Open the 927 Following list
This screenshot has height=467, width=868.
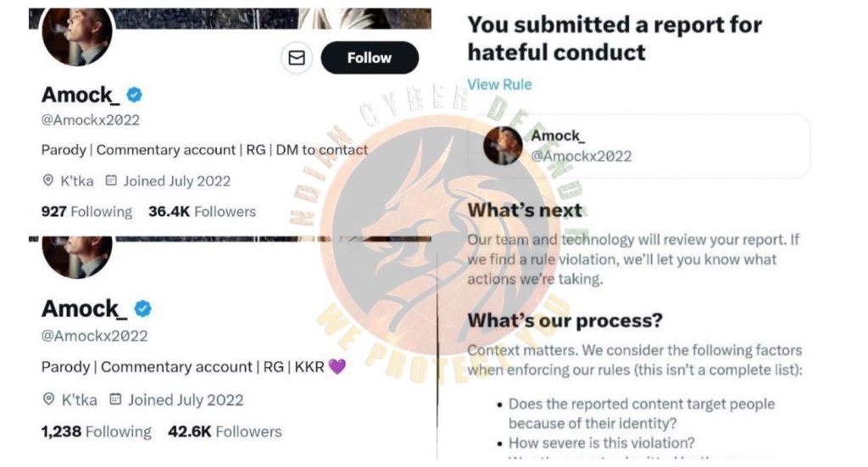(x=86, y=211)
